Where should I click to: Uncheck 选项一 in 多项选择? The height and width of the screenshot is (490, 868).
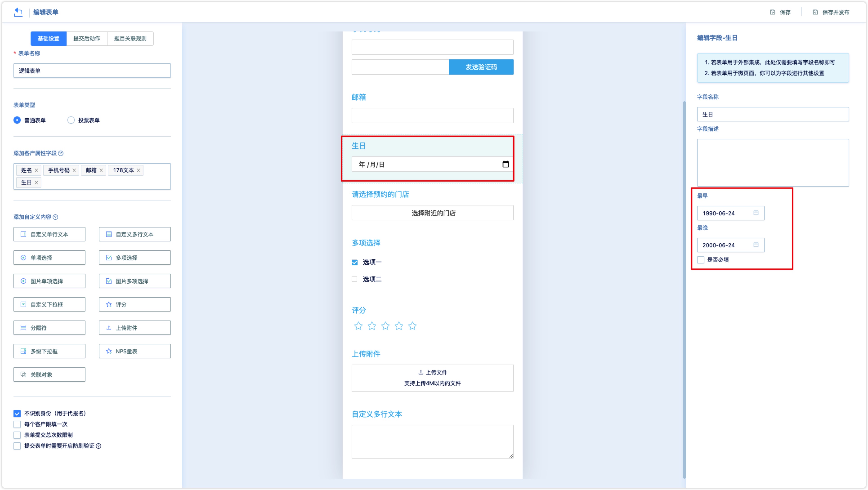[354, 262]
